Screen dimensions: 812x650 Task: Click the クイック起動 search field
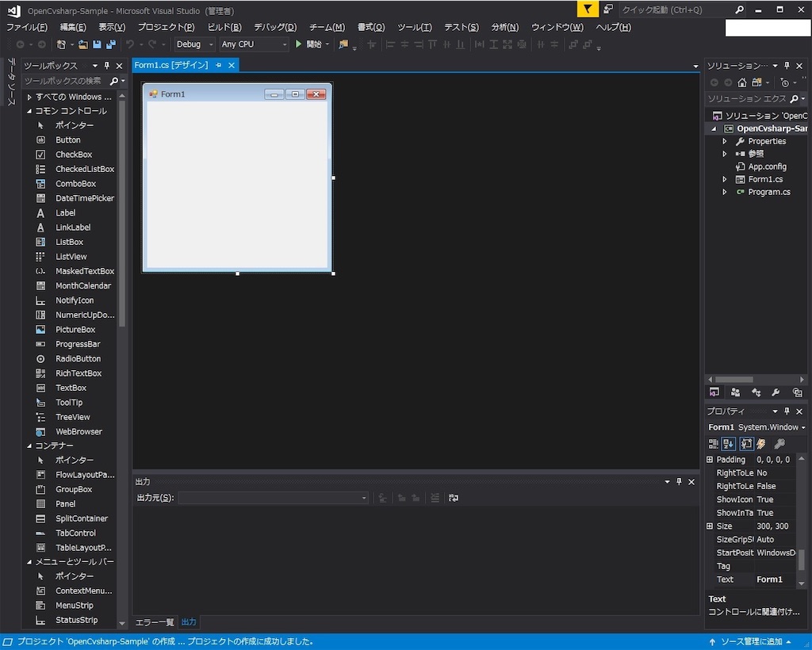pos(676,10)
